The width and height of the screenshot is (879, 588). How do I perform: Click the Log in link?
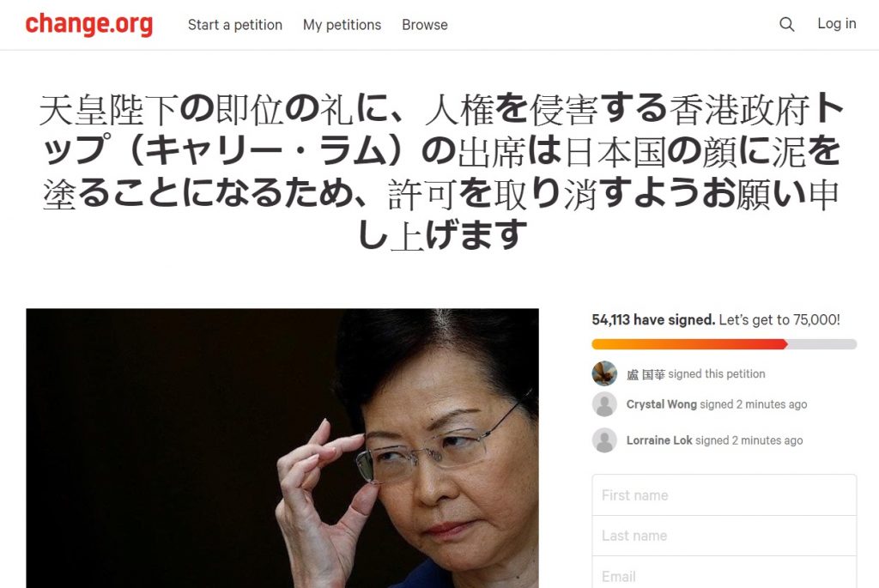[x=836, y=23]
